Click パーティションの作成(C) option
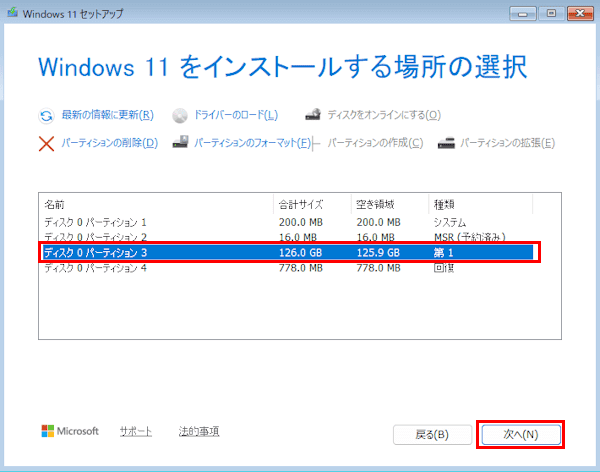This screenshot has height=472, width=600. (375, 143)
